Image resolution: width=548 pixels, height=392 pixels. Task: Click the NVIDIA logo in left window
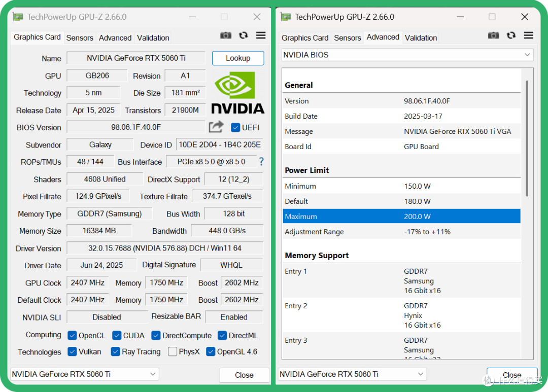click(x=237, y=93)
